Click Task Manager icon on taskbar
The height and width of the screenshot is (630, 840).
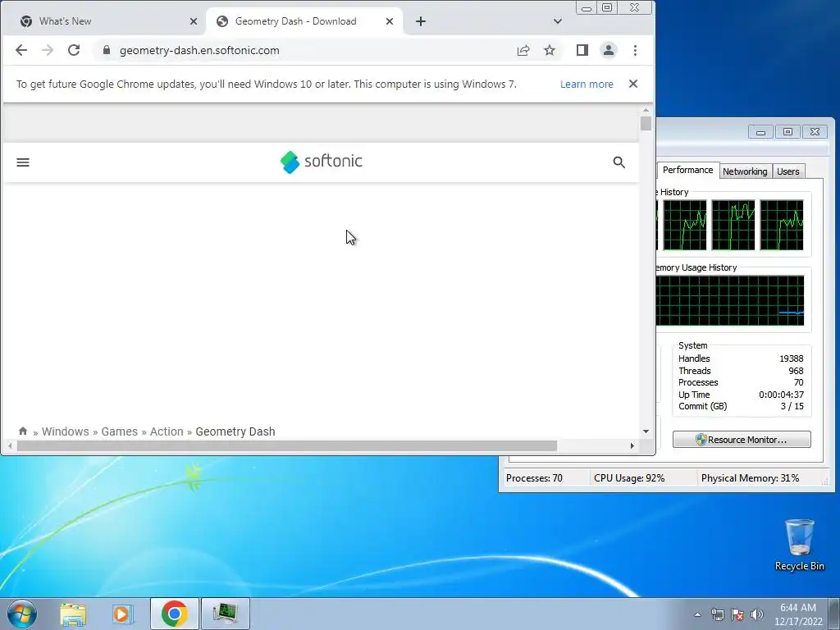pyautogui.click(x=225, y=614)
